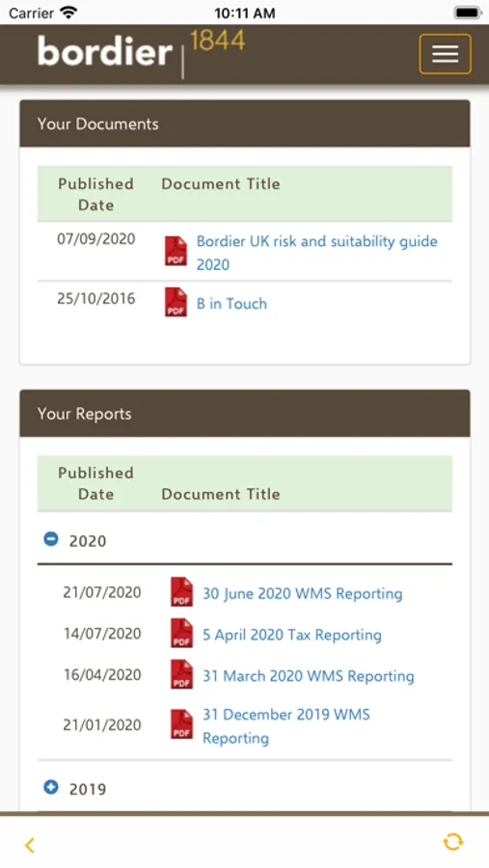Select the 16/04/2020 date cell
The width and height of the screenshot is (489, 868).
pos(102,674)
